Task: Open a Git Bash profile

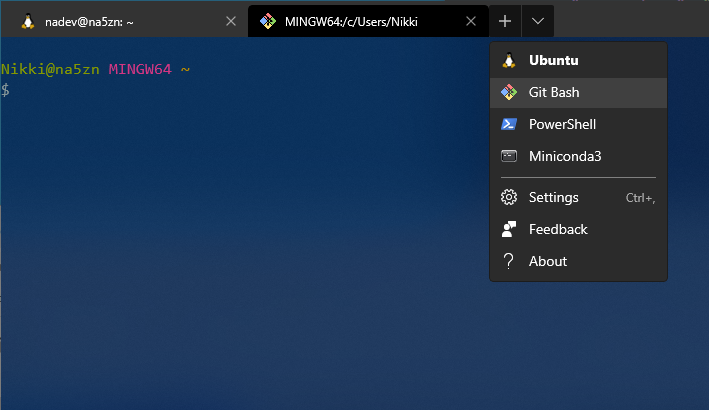Action: coord(578,93)
